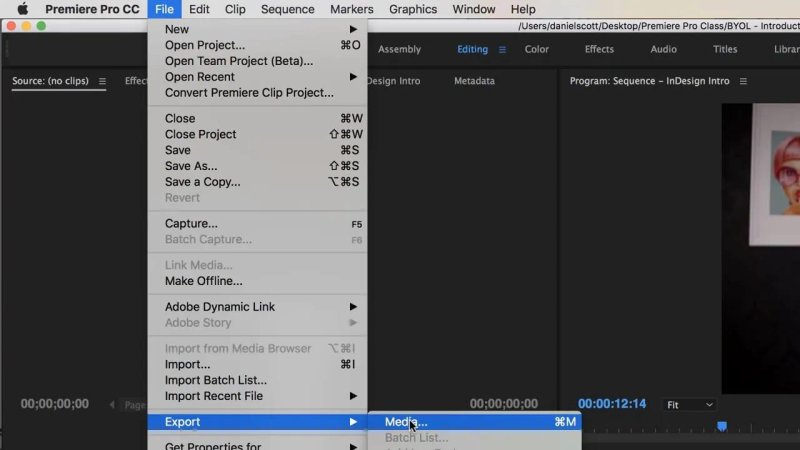Select the Program: Sequence - InDesign Intro tab
This screenshot has height=450, width=800.
pos(649,81)
